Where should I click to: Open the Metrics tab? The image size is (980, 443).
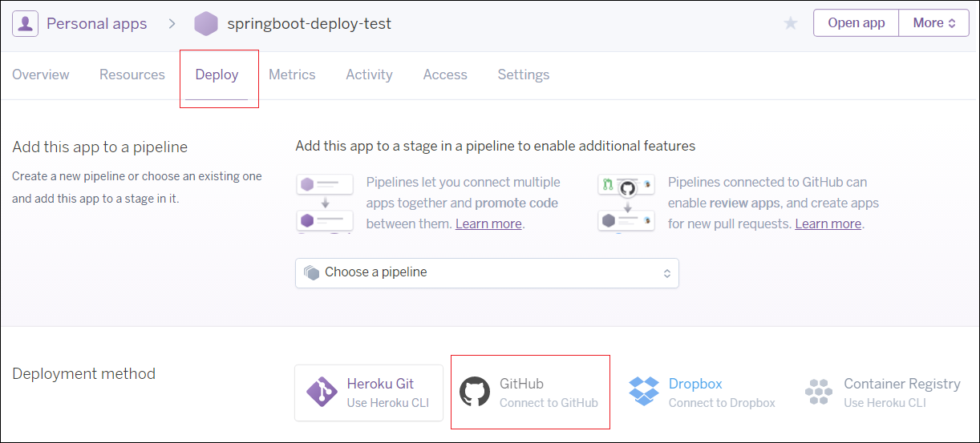[292, 75]
